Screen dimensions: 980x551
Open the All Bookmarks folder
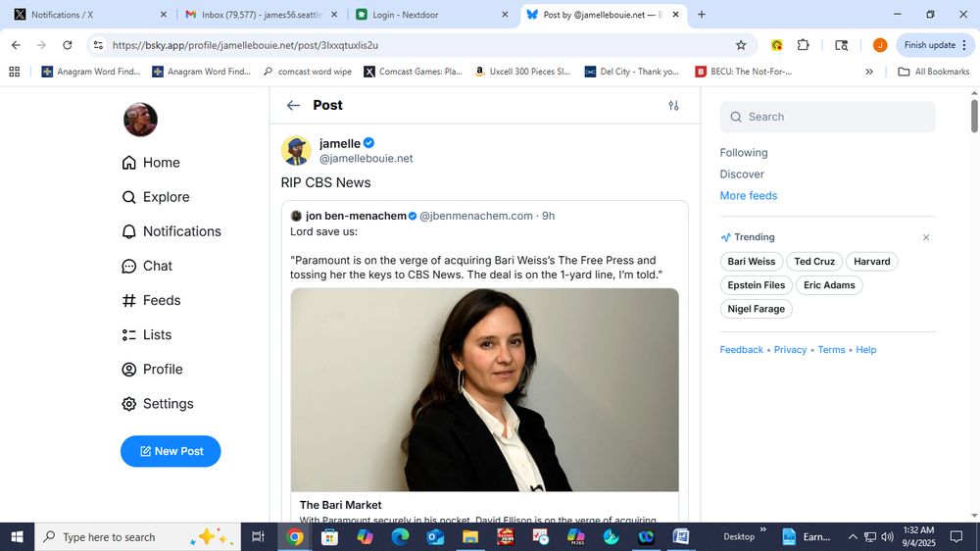(x=934, y=72)
